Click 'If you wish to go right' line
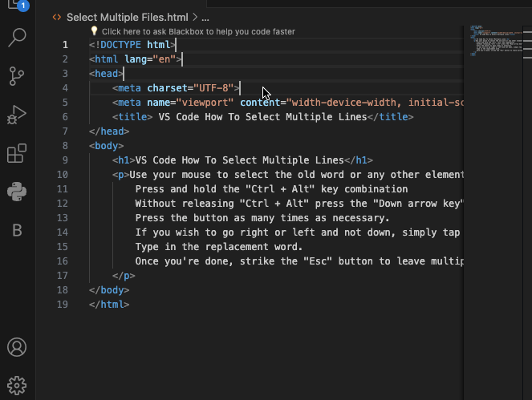Screen dimensions: 532x400 [x=298, y=232]
